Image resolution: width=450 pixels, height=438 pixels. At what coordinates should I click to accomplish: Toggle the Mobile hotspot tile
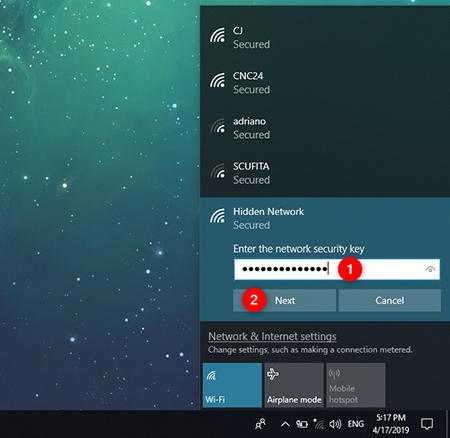(356, 385)
